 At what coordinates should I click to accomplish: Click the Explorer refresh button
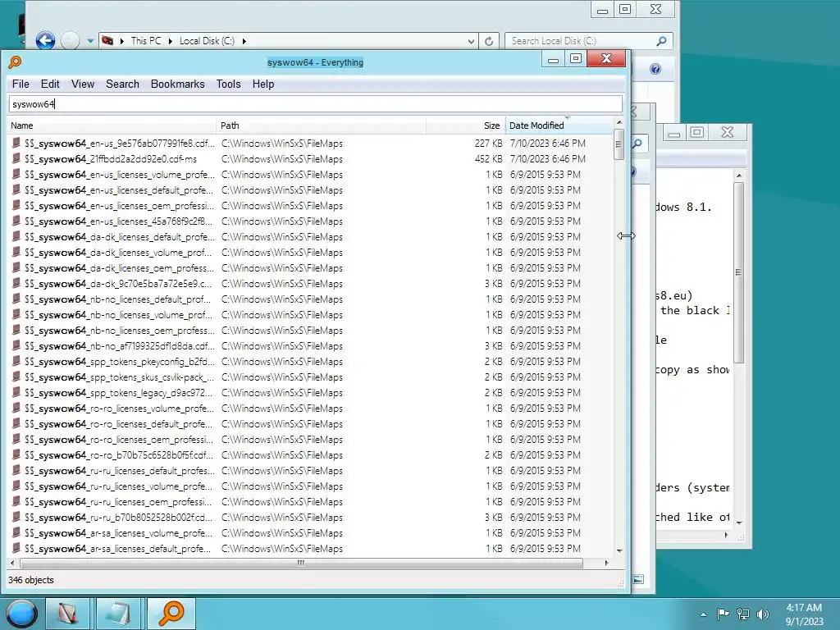pos(489,41)
